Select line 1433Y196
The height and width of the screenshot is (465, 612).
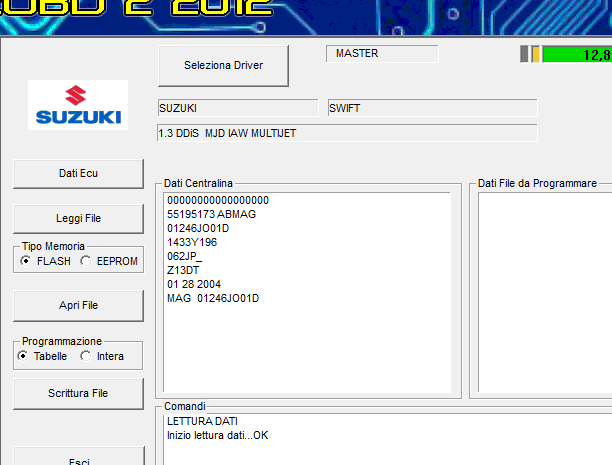click(x=192, y=242)
